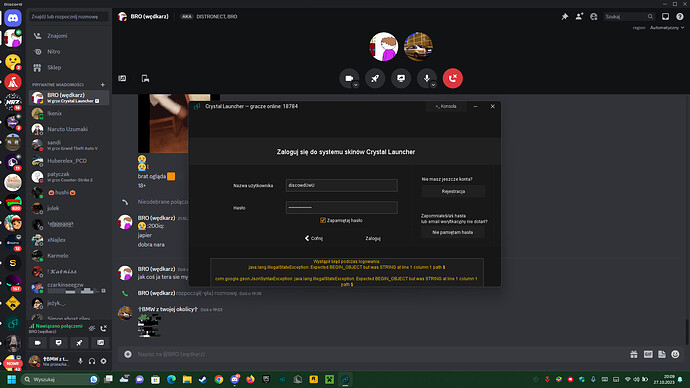Open Steam from taskbar
Viewport: 690px width, 388px height.
[202, 379]
